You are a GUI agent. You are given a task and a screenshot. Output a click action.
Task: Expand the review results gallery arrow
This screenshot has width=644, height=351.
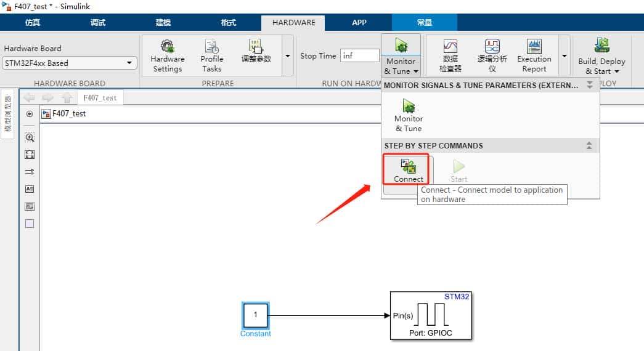coord(565,56)
